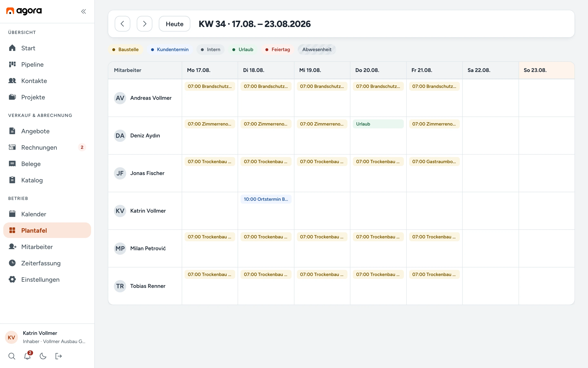This screenshot has height=368, width=588.
Task: Open the Kontakte people icon
Action: (12, 81)
